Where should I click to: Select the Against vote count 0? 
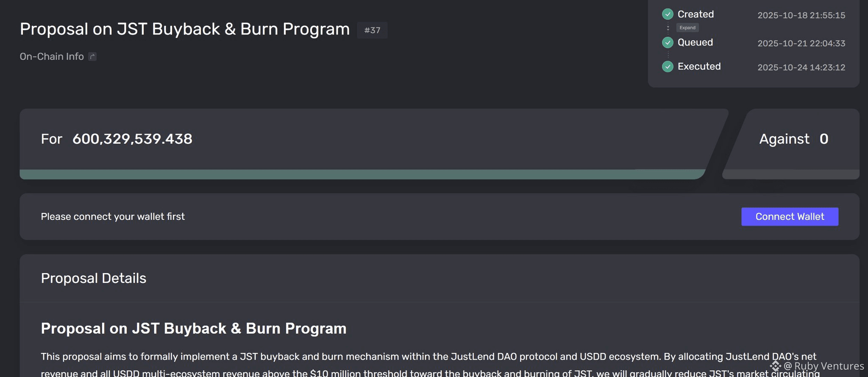(x=823, y=139)
